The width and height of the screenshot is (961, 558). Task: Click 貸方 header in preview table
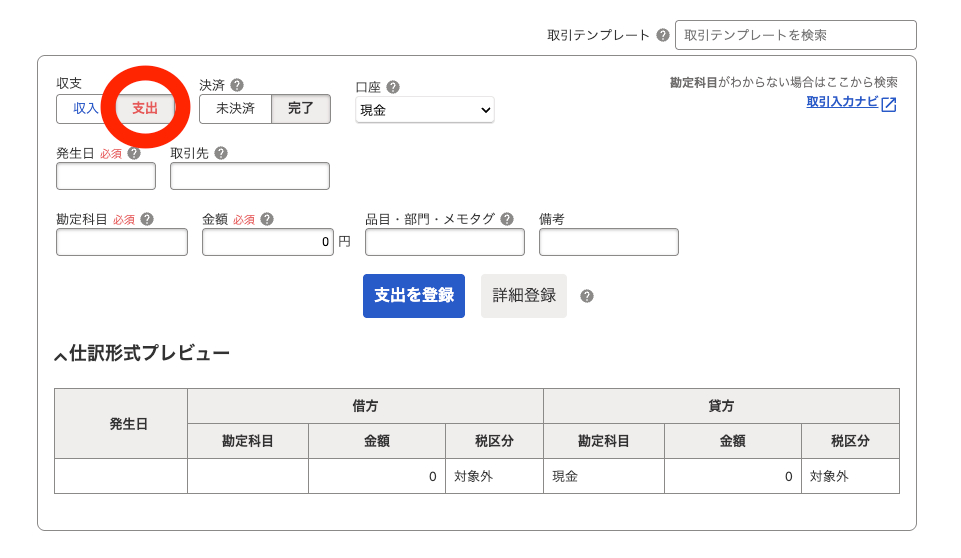tap(721, 406)
